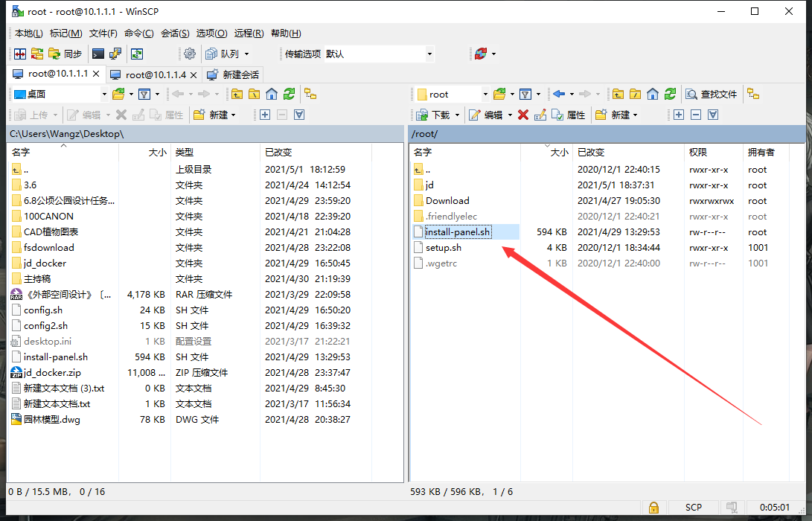Click the 查找文件 find files button
The width and height of the screenshot is (812, 521).
(x=712, y=94)
